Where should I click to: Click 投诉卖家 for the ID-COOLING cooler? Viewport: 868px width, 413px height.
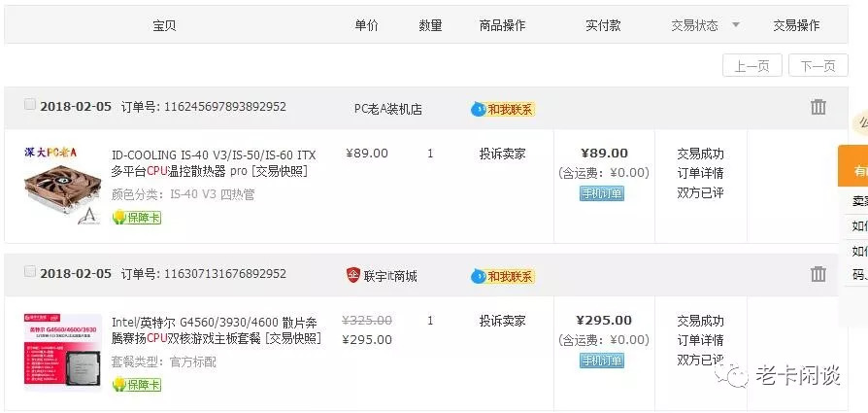[x=502, y=154]
